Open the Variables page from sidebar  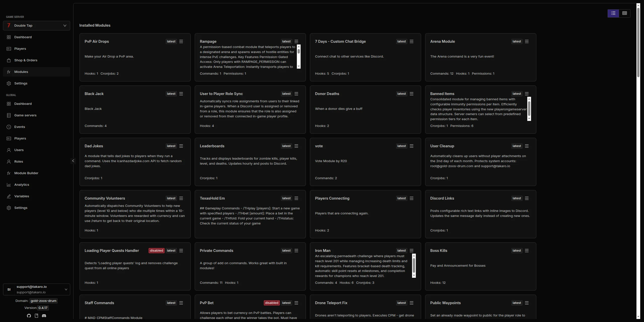(x=21, y=196)
